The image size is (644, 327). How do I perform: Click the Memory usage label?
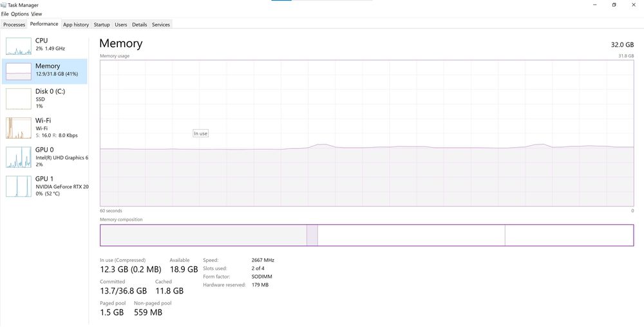click(x=115, y=56)
